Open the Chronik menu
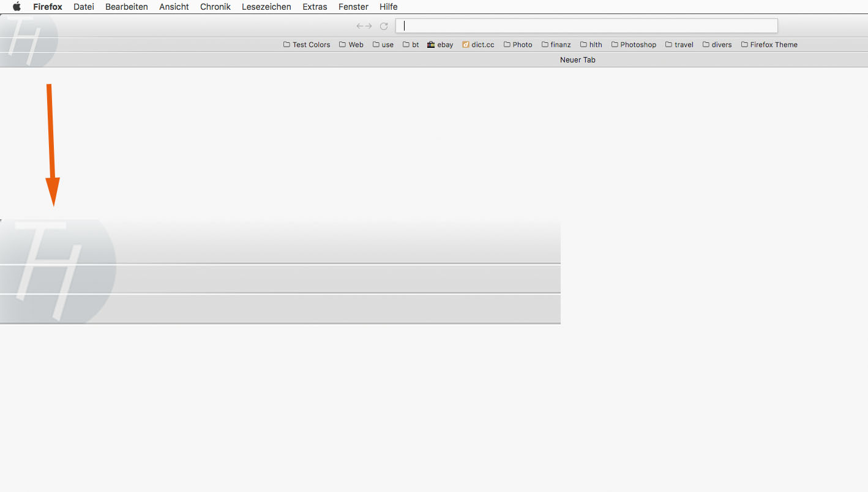This screenshot has height=492, width=868. pos(215,7)
